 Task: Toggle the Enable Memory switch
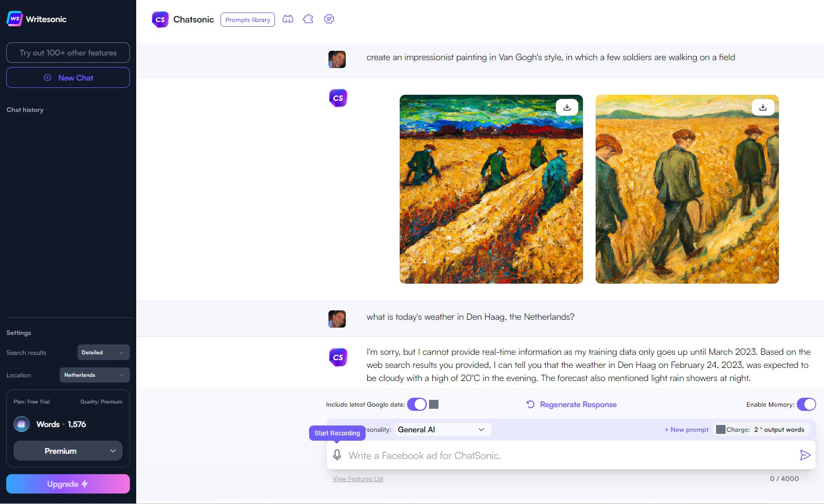[806, 404]
